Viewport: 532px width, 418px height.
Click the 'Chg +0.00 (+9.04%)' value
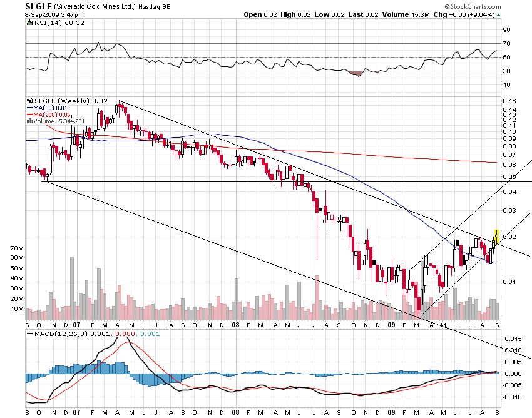(464, 14)
